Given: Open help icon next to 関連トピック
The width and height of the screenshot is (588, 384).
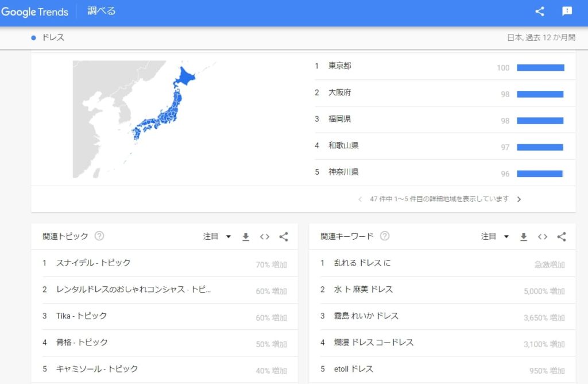Looking at the screenshot, I should (99, 236).
